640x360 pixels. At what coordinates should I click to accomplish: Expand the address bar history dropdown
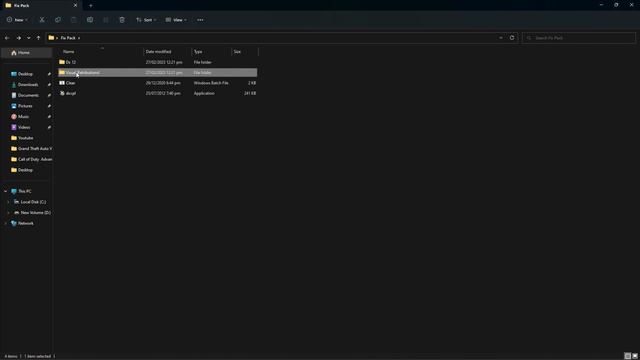tap(501, 38)
